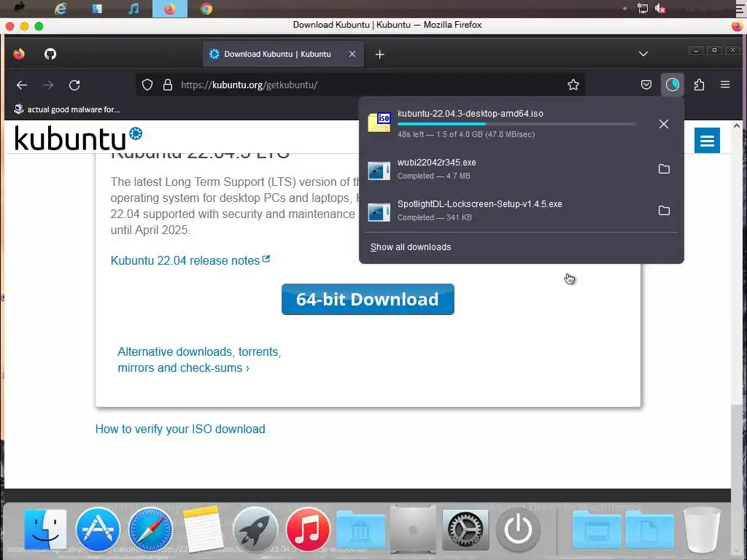The height and width of the screenshot is (560, 747).
Task: Click the Apple menu icon
Action: tap(20, 7)
